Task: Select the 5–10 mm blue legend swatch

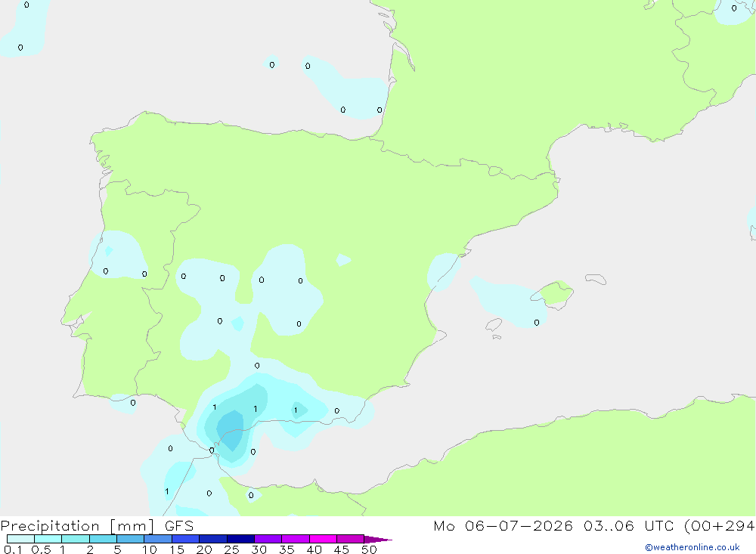Action: tap(131, 539)
